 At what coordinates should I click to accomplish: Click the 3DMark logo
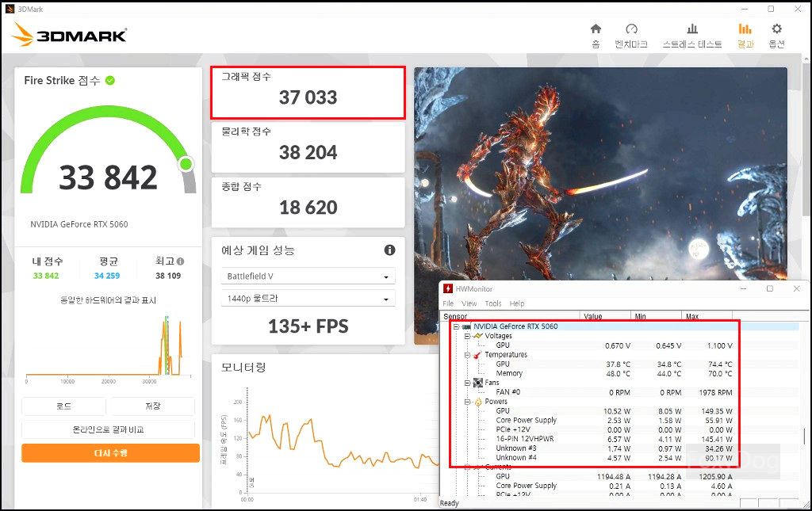click(x=70, y=35)
